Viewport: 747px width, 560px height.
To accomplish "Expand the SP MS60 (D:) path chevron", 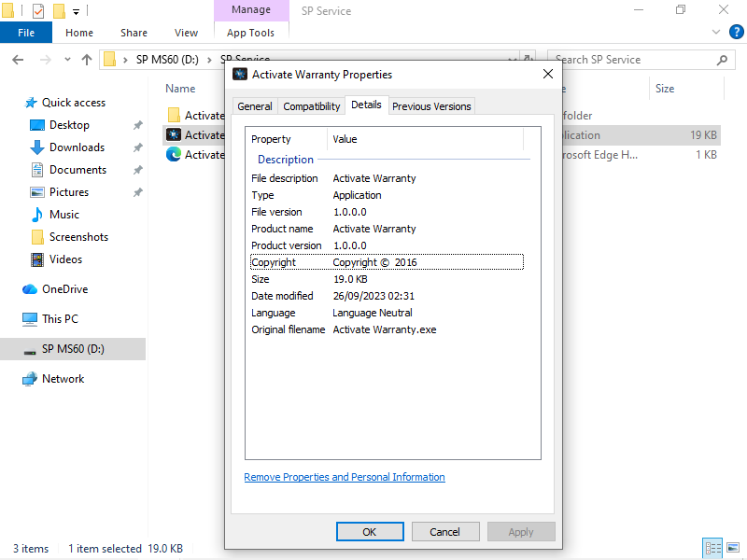I will point(210,60).
